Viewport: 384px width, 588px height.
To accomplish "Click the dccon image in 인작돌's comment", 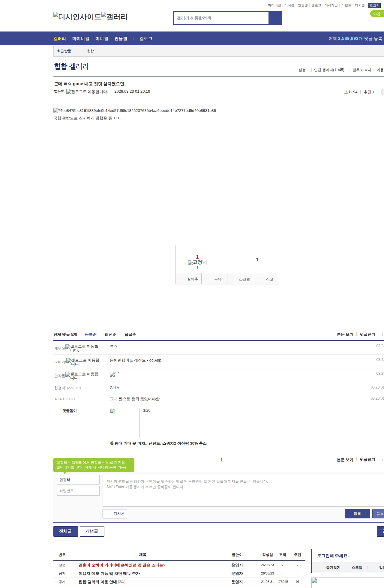I will coord(112,374).
